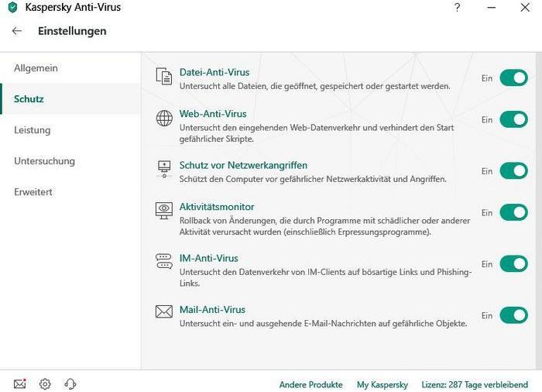Viewport: 542px width, 392px height.
Task: Click the Kaspersky shield logo icon
Action: (12, 7)
